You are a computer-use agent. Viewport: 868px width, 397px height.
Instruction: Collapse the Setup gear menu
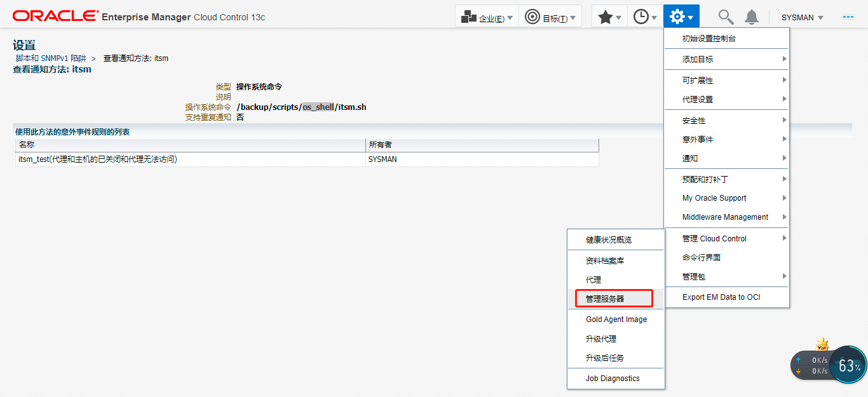click(x=681, y=17)
